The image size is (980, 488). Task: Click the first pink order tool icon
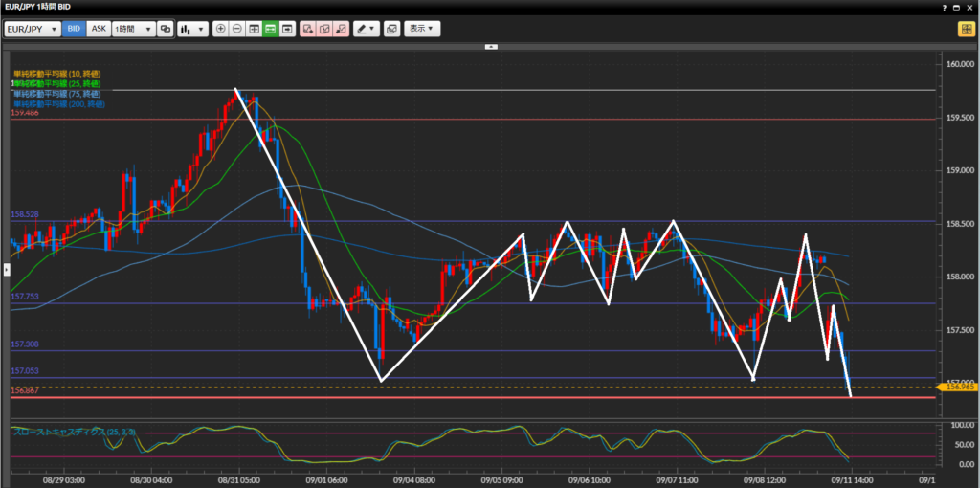pos(308,29)
